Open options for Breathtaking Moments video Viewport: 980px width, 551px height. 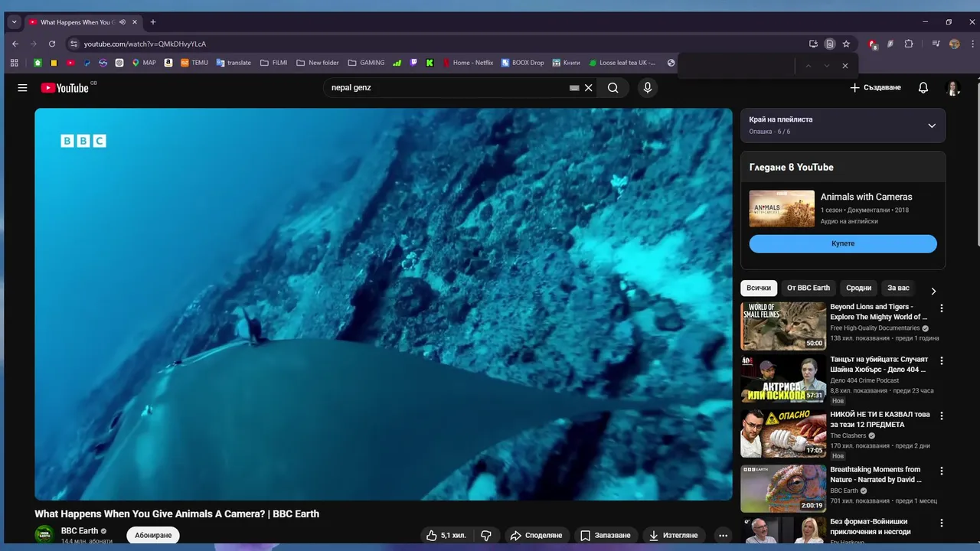pyautogui.click(x=942, y=471)
